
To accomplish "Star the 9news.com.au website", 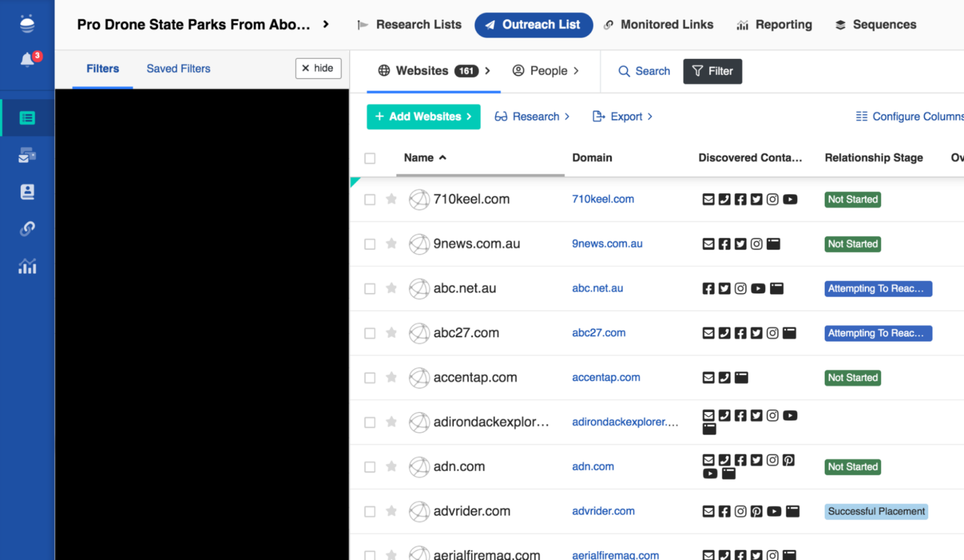I will 391,244.
